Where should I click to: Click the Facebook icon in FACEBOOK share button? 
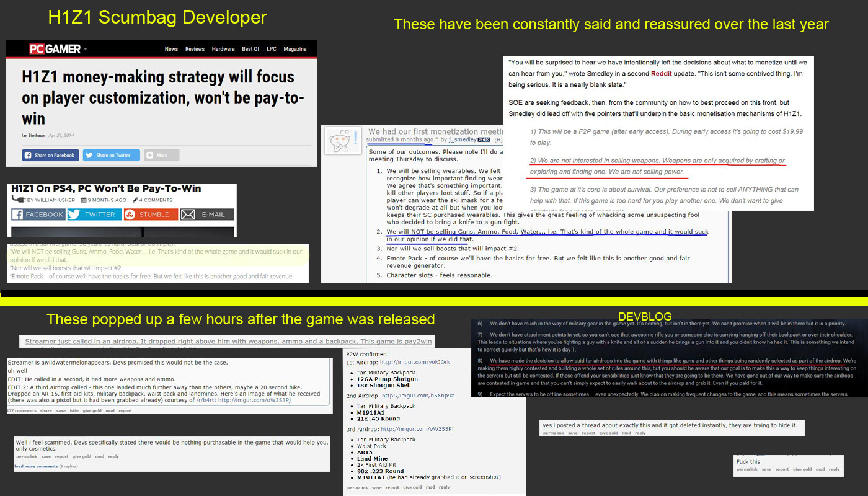click(x=18, y=215)
